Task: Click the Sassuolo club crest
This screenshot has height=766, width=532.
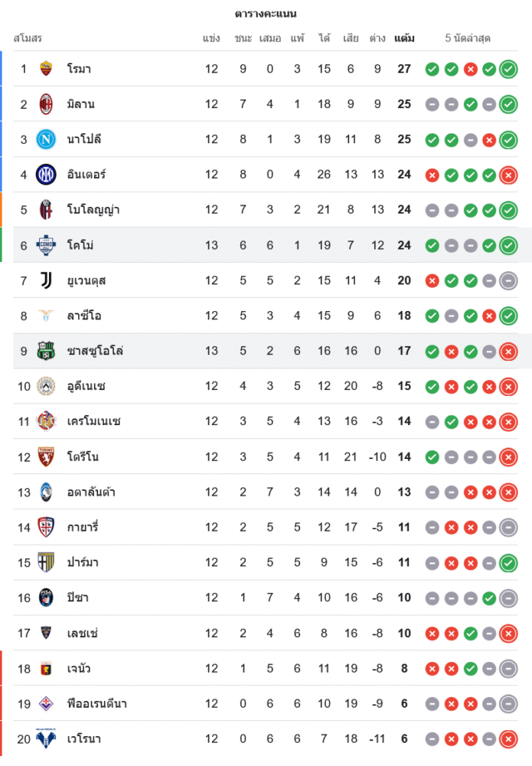Action: click(x=46, y=351)
